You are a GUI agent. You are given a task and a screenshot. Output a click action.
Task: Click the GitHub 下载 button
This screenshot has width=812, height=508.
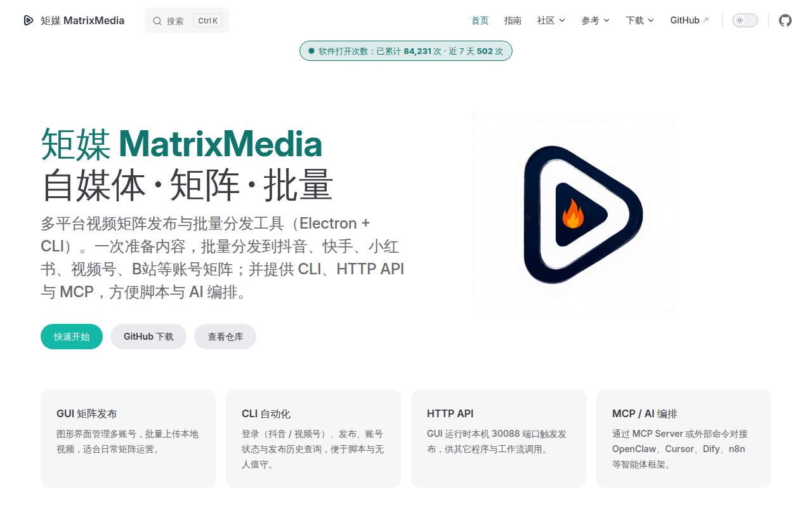pos(148,337)
